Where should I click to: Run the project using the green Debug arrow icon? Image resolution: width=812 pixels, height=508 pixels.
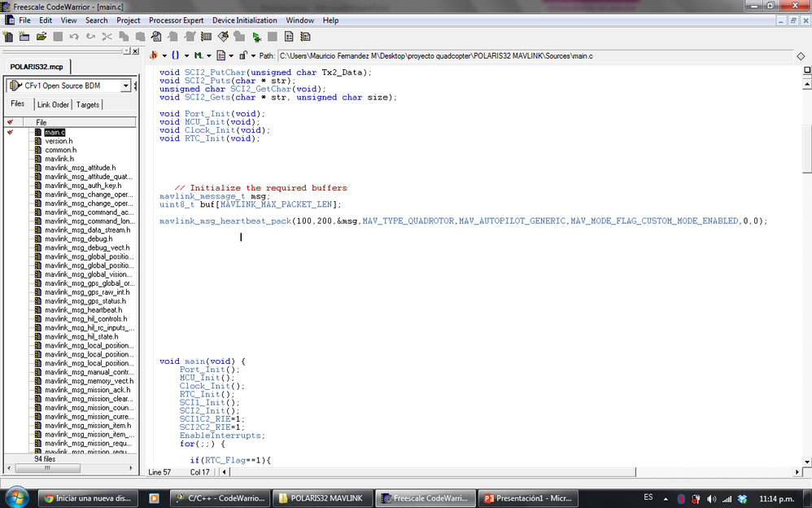[x=257, y=36]
